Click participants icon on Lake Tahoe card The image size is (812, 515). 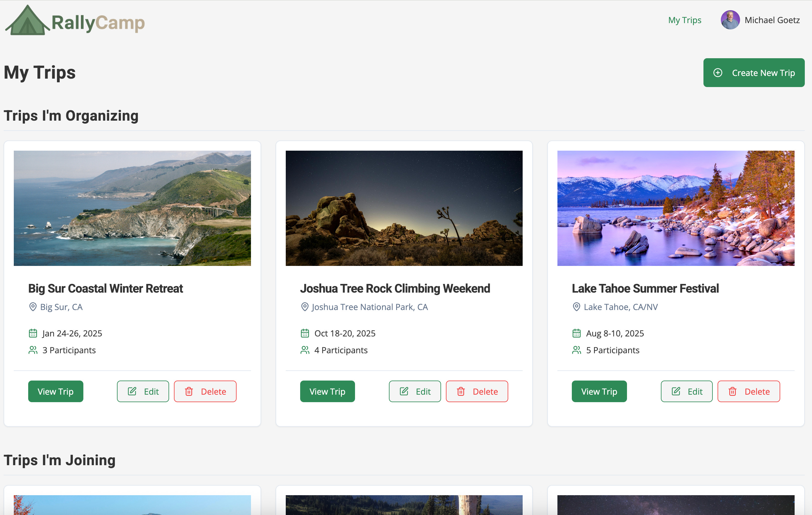(x=577, y=350)
